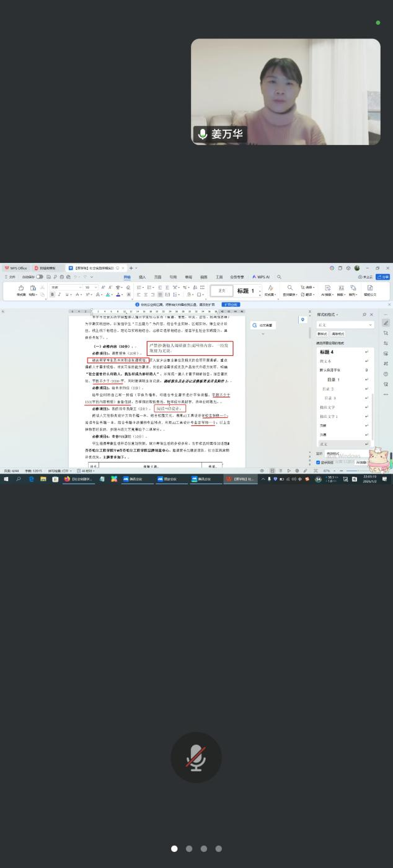Screen dimensions: 393x868
Task: Pin the Styles and Formatting panel
Action: click(364, 314)
